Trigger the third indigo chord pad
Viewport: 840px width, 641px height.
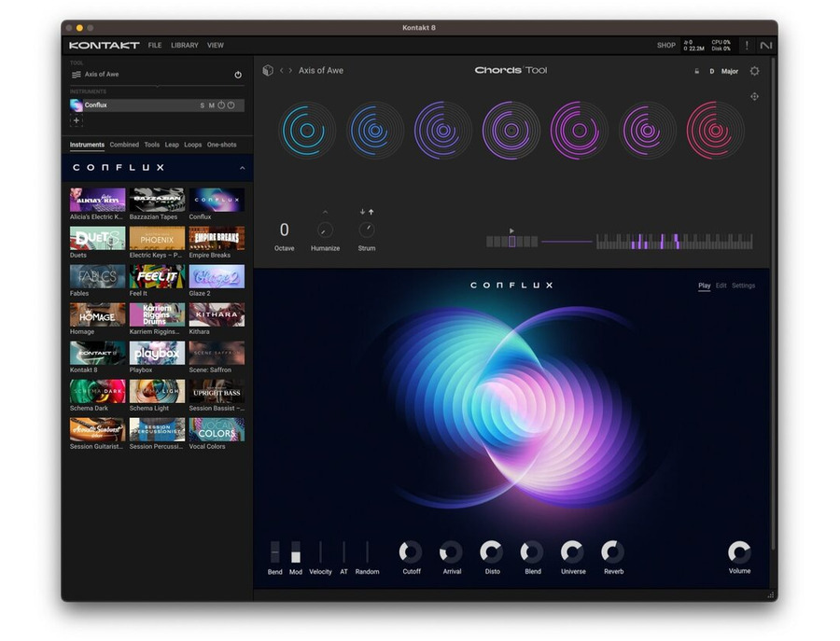(442, 130)
